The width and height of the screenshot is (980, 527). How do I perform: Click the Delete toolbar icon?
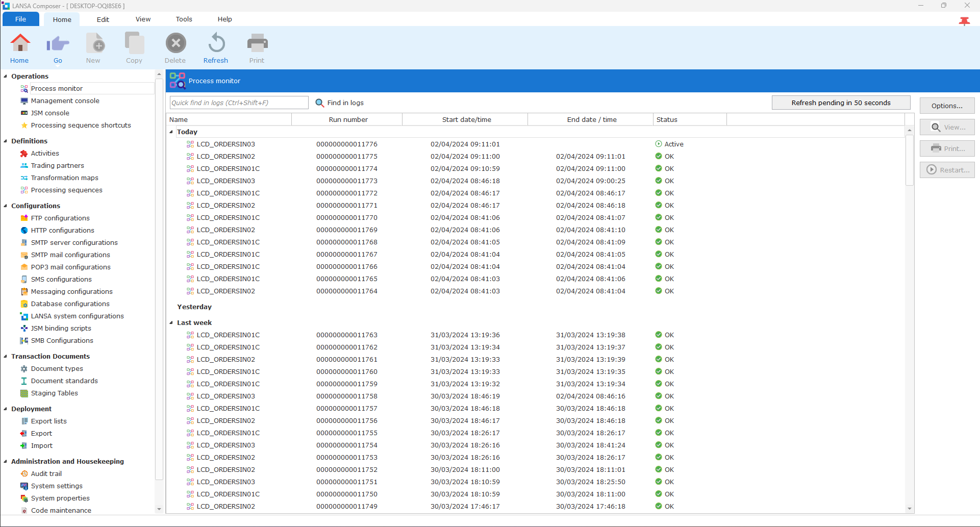[x=175, y=43]
